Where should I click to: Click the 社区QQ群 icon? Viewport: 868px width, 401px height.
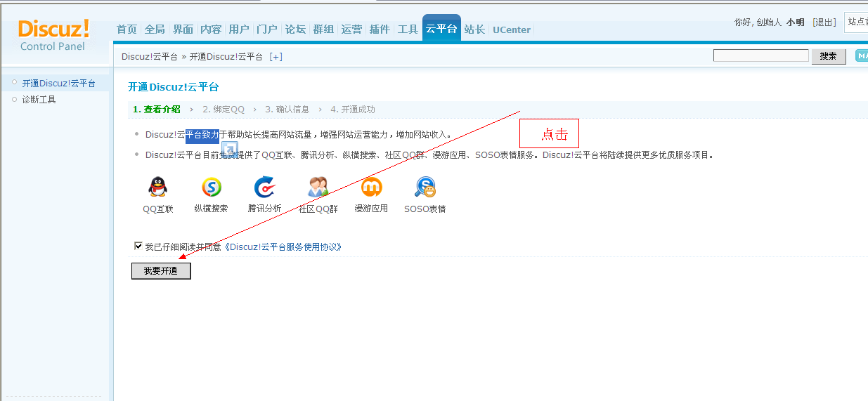tap(318, 187)
